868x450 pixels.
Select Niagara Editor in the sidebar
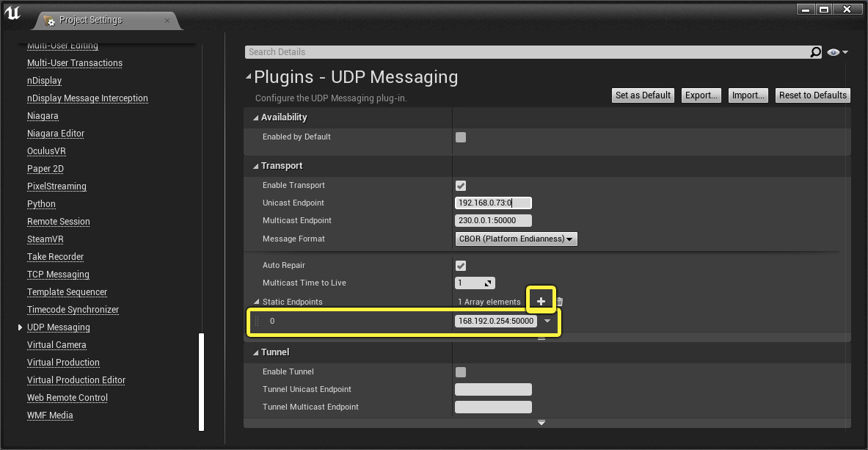coord(56,134)
